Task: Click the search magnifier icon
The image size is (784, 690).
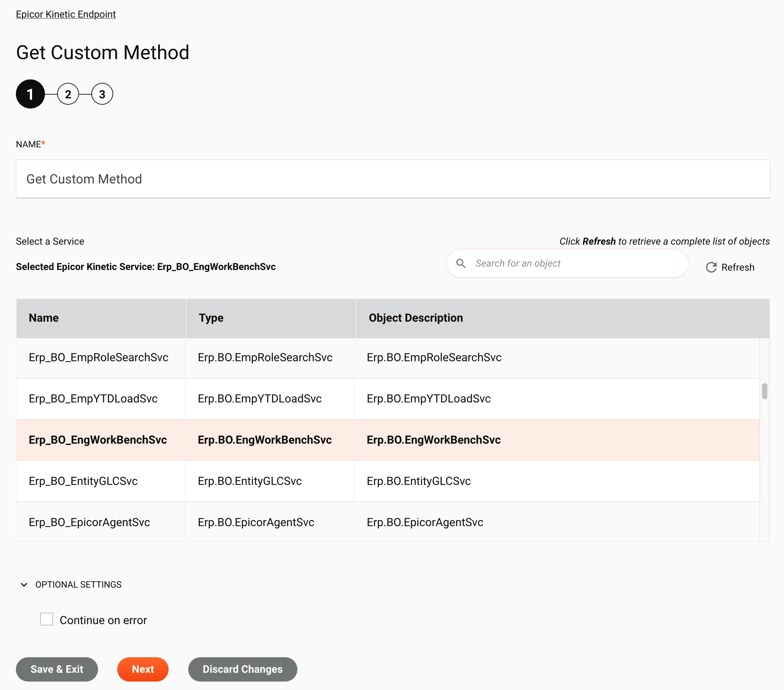Action: pos(461,263)
